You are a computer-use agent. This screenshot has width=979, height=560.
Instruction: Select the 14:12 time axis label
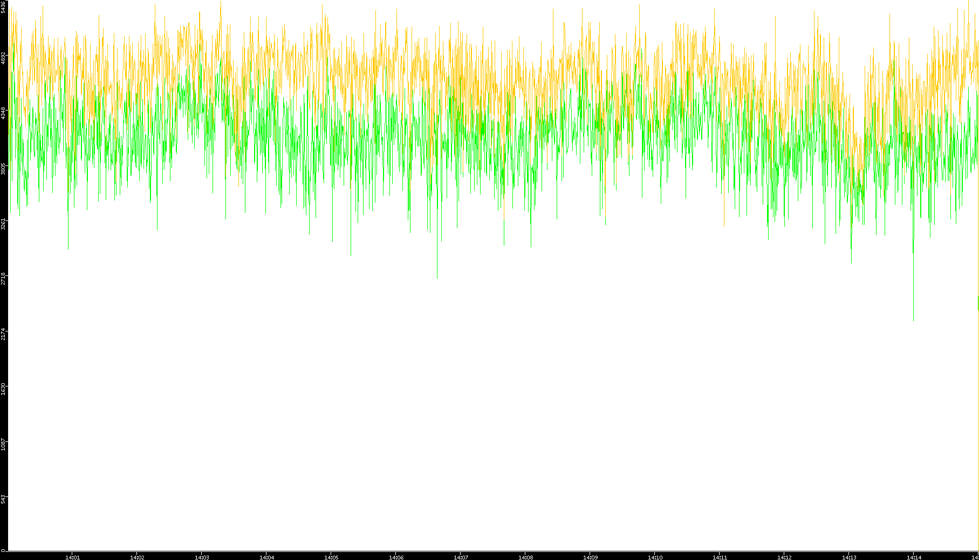click(x=784, y=557)
